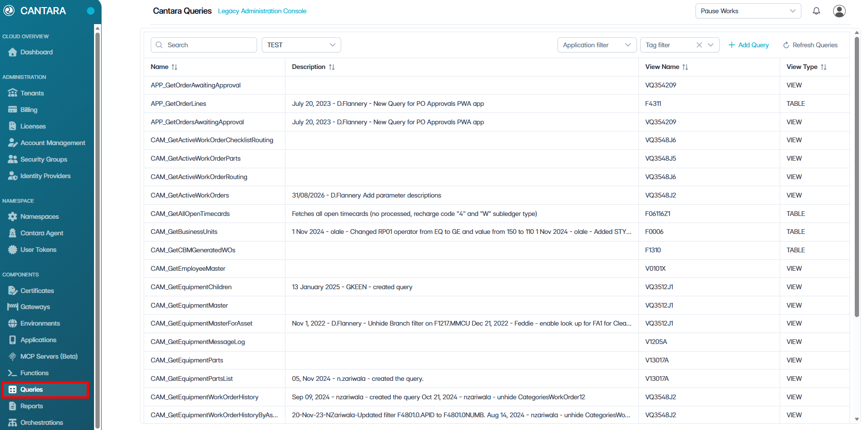
Task: Click the Environments globe icon
Action: 13,323
